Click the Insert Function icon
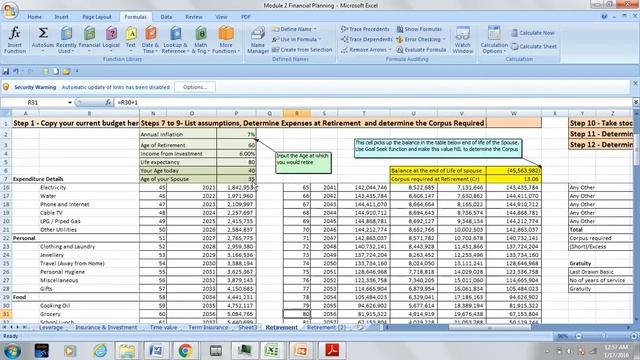Screen dimensions: 640x360 pos(15,39)
